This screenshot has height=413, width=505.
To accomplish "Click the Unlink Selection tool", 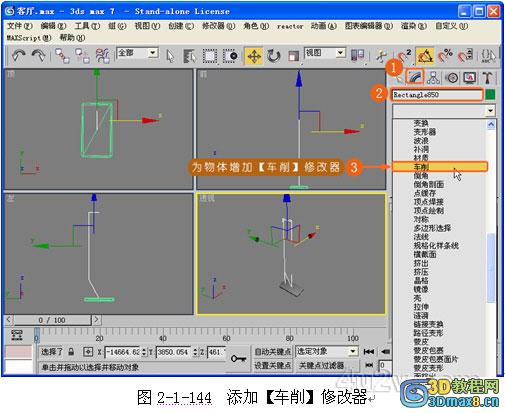I will point(82,56).
